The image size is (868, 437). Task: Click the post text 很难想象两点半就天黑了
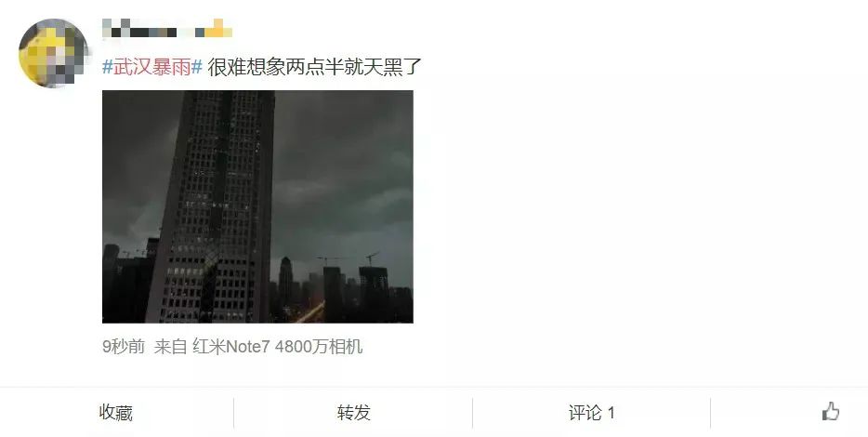(x=314, y=67)
